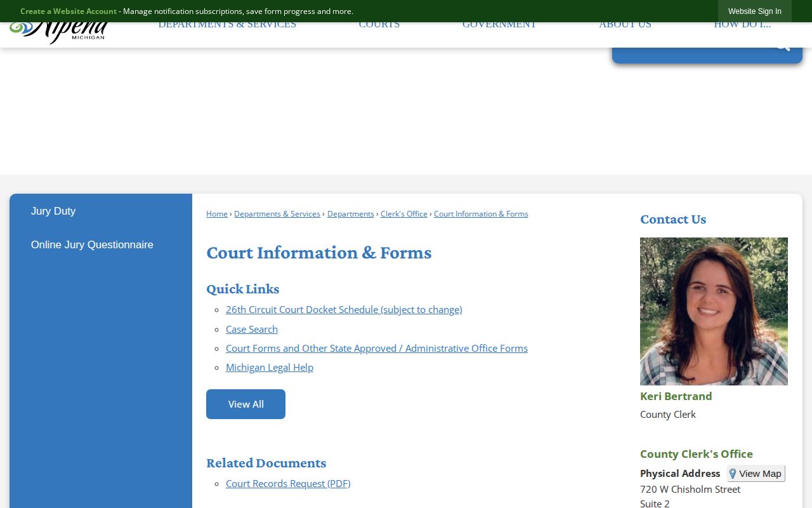
Task: Click the Departments breadcrumb link
Action: click(x=351, y=214)
